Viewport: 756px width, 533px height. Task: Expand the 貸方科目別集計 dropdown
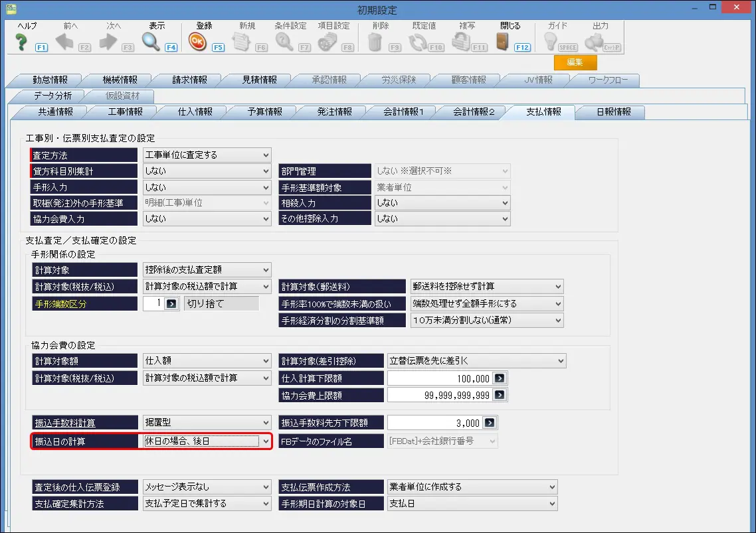pyautogui.click(x=266, y=171)
